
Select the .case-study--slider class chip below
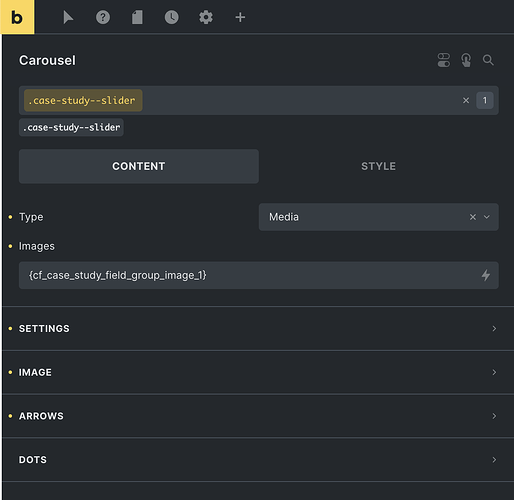[71, 127]
